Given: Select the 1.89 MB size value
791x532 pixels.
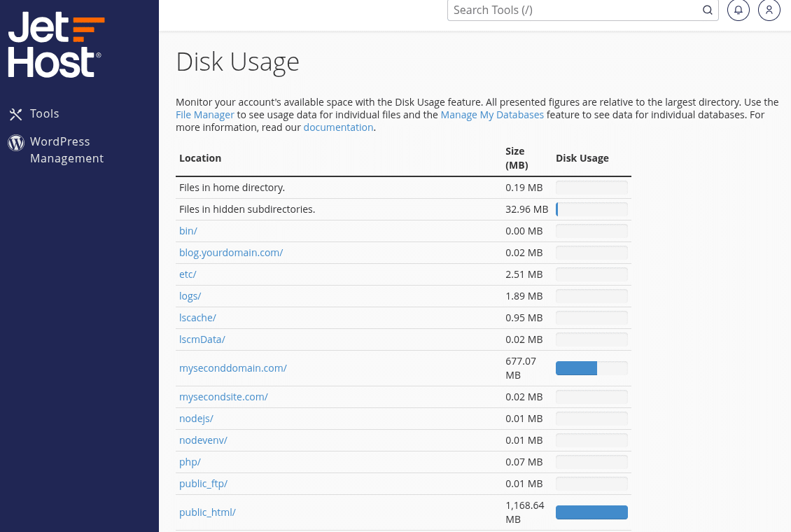Looking at the screenshot, I should (x=524, y=296).
